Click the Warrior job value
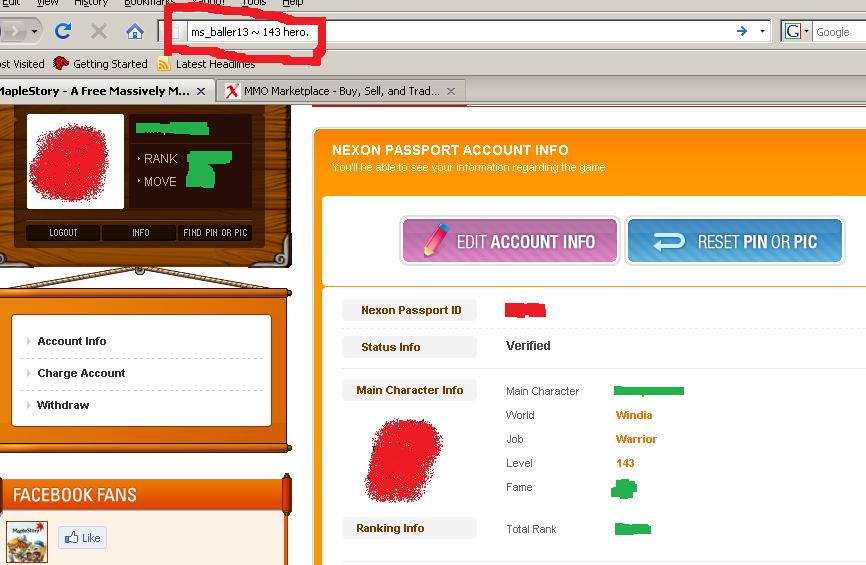Image resolution: width=866 pixels, height=565 pixels. point(636,440)
